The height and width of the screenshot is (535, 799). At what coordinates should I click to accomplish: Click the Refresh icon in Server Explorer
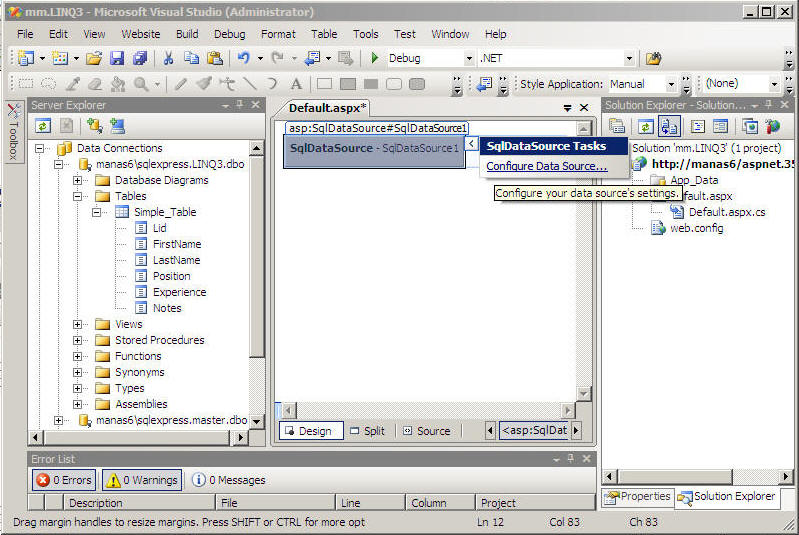coord(43,126)
